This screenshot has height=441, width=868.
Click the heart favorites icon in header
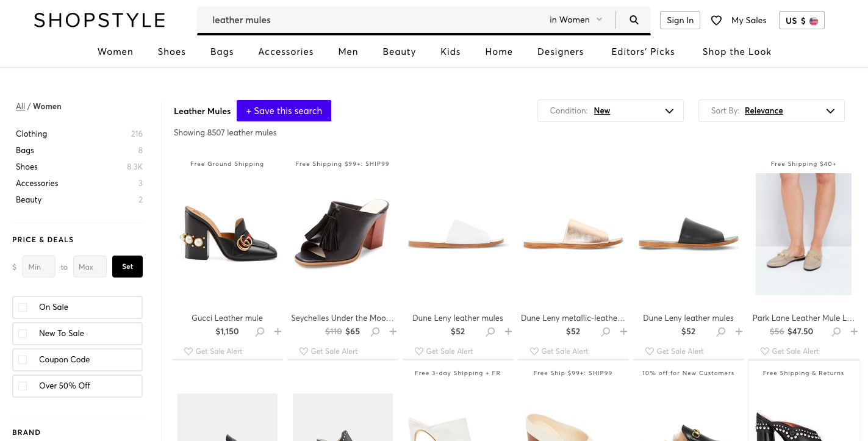(x=717, y=20)
